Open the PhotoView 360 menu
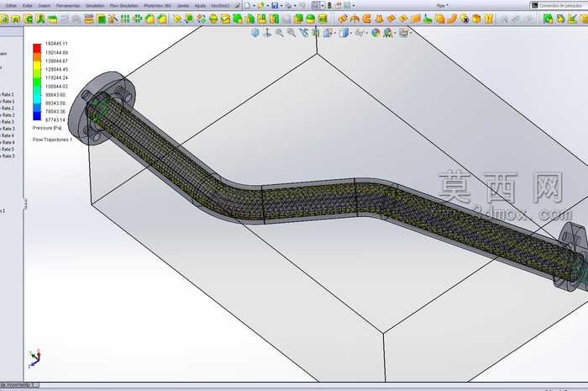Screen dimensions: 588x391 click(x=158, y=6)
